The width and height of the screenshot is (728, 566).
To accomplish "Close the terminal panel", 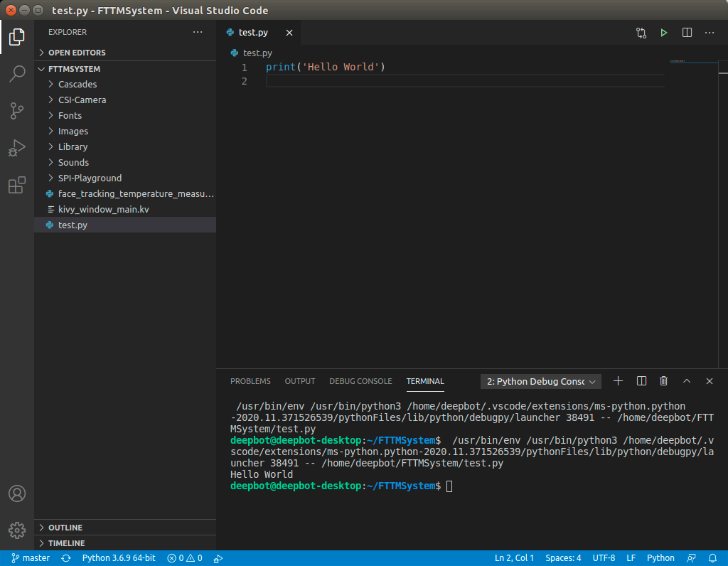I will [x=710, y=381].
